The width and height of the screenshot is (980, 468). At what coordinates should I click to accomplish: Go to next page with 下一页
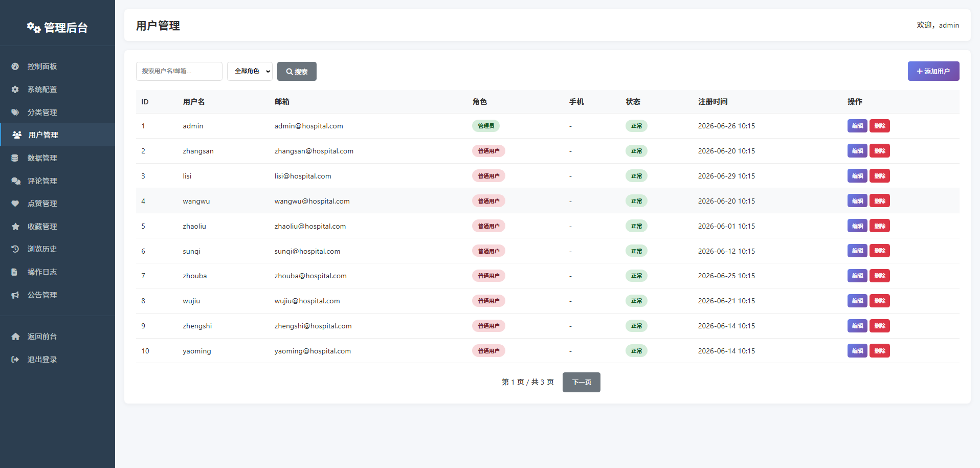tap(582, 382)
